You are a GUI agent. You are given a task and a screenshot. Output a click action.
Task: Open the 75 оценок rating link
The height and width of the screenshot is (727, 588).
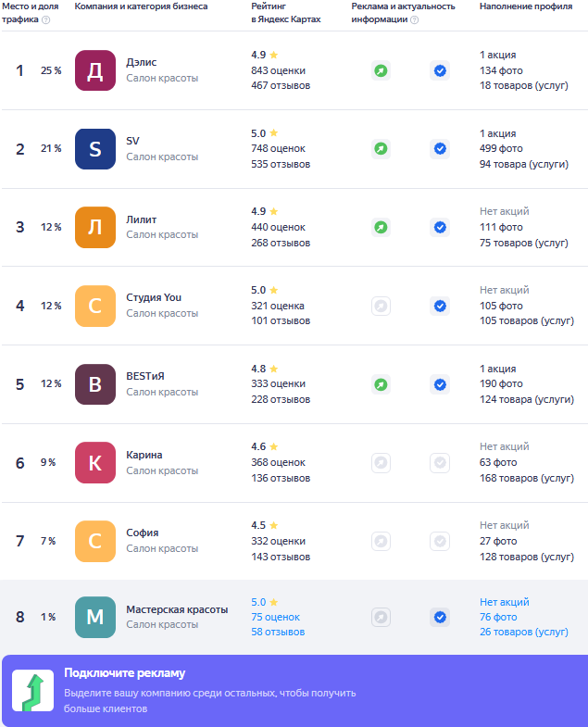click(275, 617)
